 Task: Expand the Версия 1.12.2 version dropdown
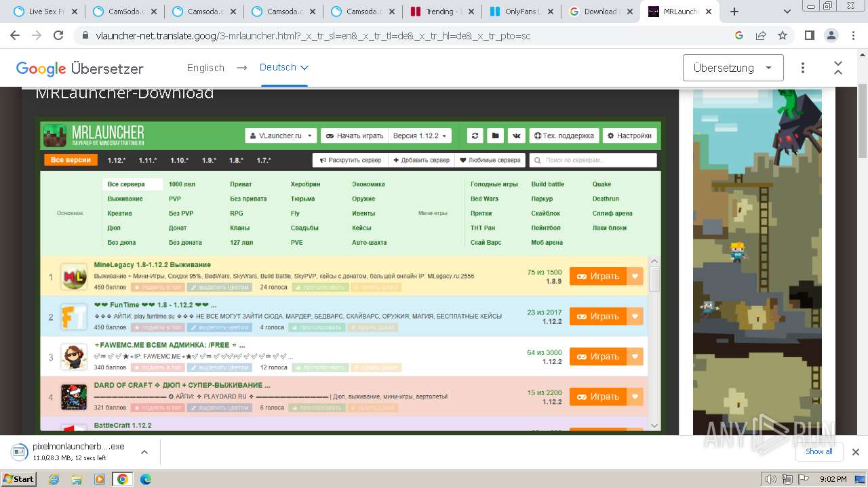[420, 136]
